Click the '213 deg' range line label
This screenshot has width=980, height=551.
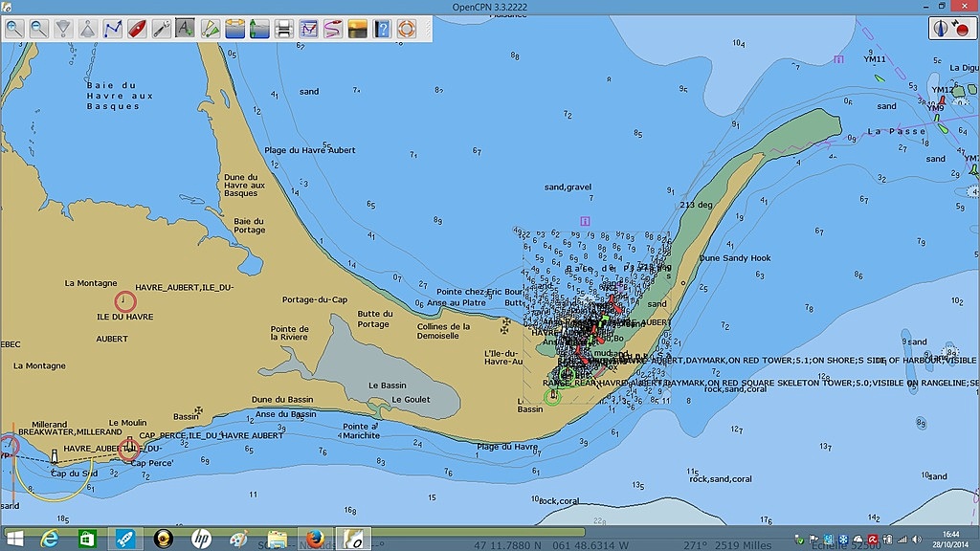click(697, 205)
